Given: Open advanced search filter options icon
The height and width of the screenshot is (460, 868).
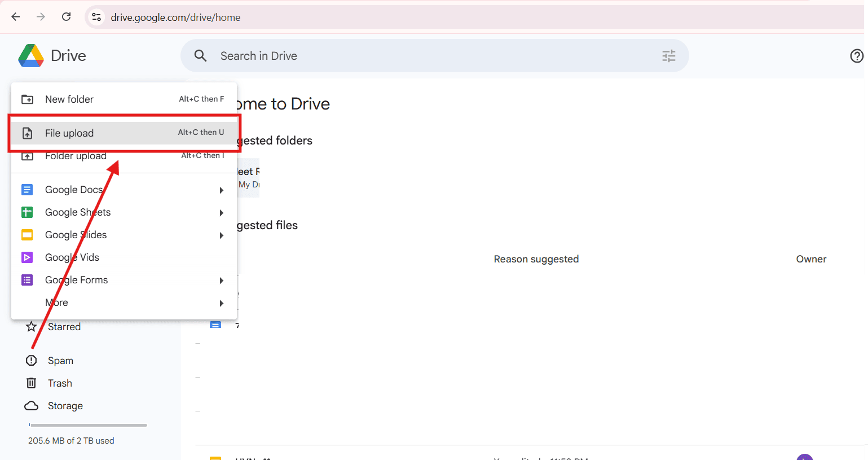Looking at the screenshot, I should click(x=668, y=55).
